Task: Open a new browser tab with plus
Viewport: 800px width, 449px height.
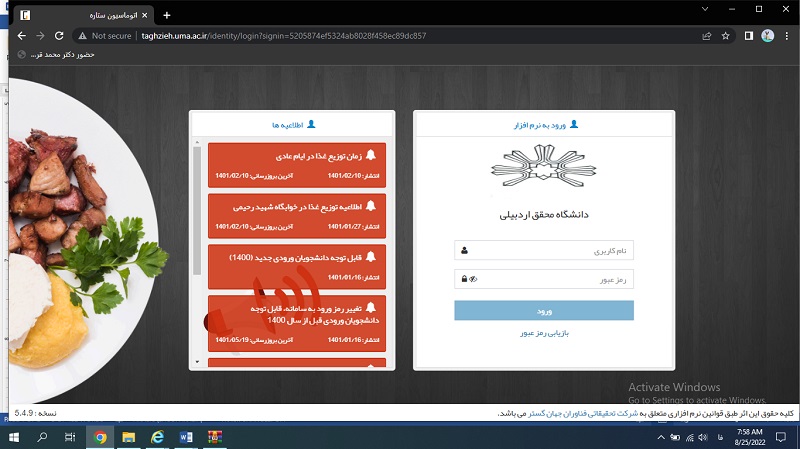Action: 166,15
